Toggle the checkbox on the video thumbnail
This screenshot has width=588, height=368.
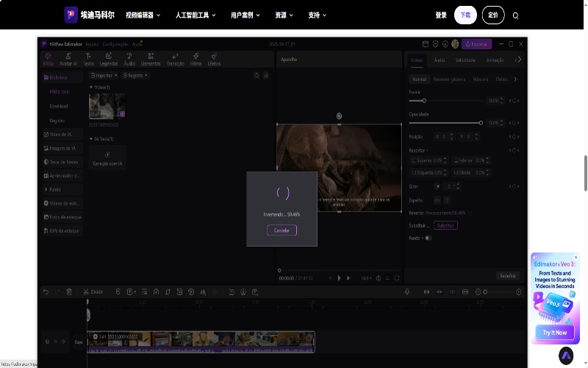(x=122, y=114)
